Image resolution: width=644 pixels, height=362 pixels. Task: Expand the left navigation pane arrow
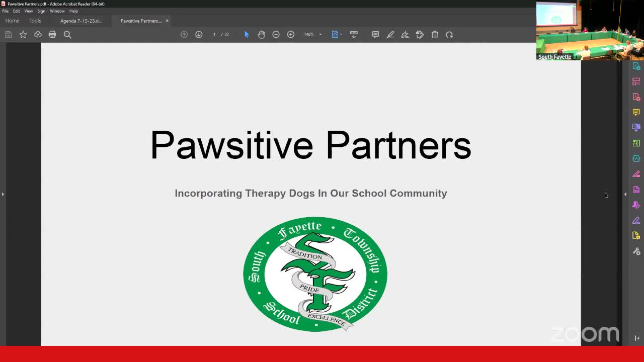pyautogui.click(x=3, y=194)
